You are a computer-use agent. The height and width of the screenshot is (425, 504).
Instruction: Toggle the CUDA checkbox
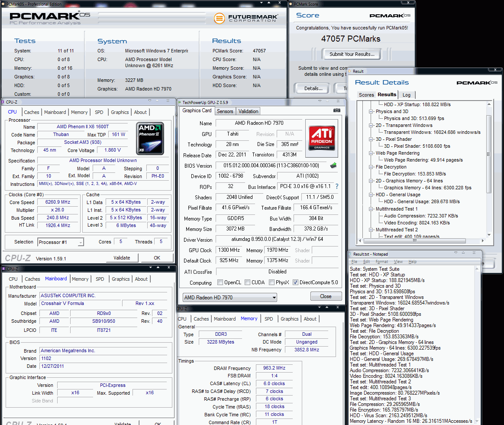click(x=248, y=282)
